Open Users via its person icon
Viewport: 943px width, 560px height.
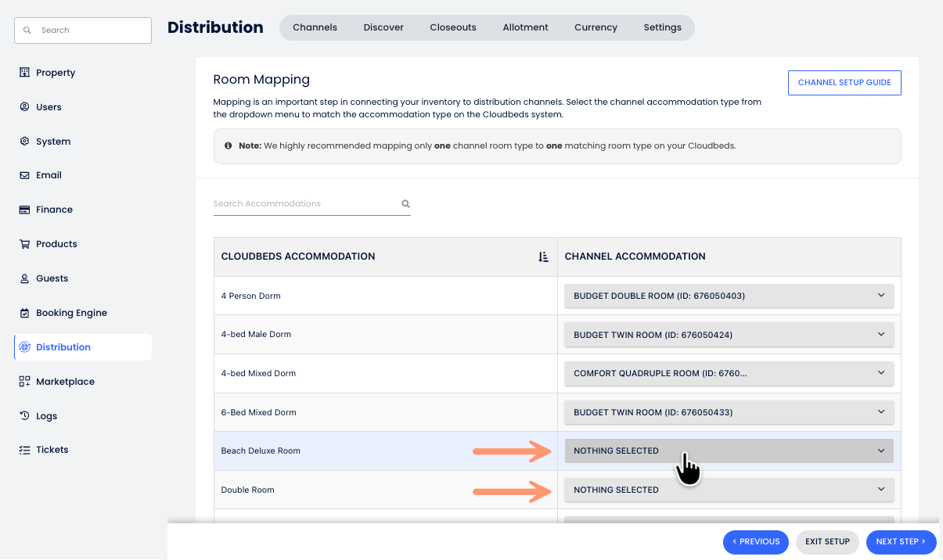[24, 107]
